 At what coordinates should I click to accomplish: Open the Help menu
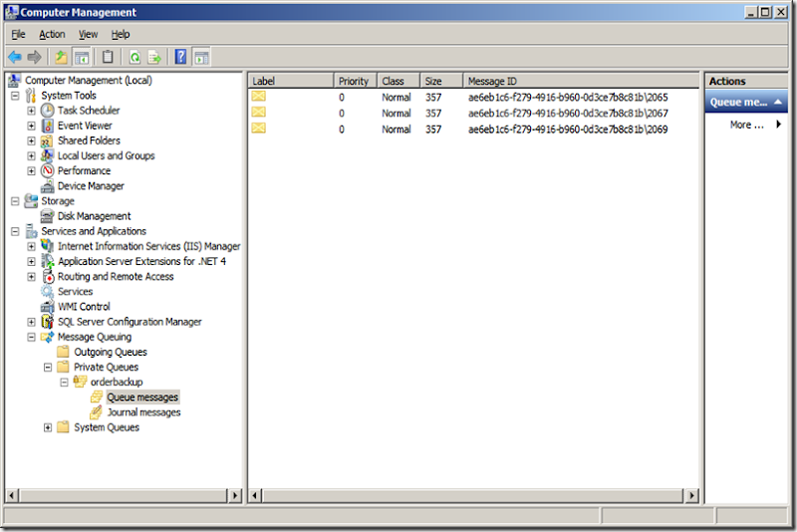tap(121, 34)
